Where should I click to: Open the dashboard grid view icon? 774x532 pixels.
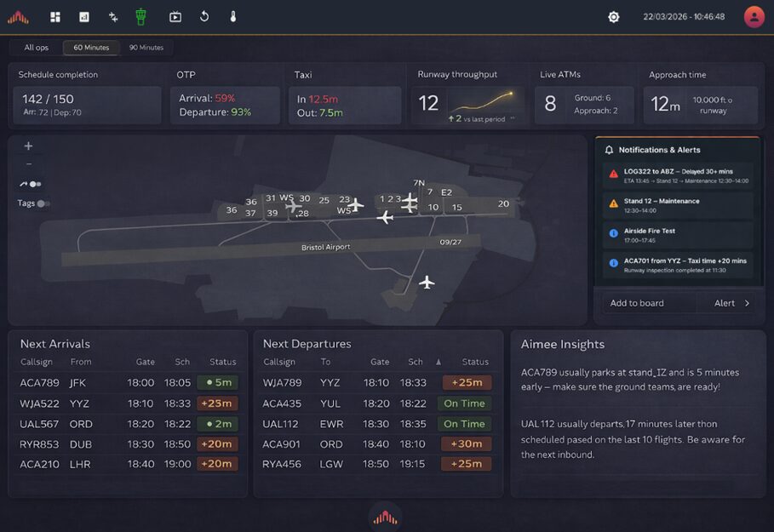click(x=55, y=17)
